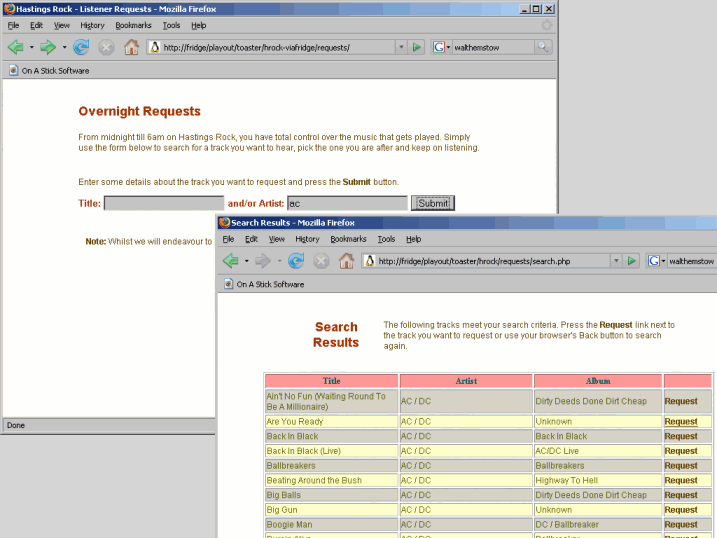Click penguin site icon in Listener Requests address bar

pos(155,47)
